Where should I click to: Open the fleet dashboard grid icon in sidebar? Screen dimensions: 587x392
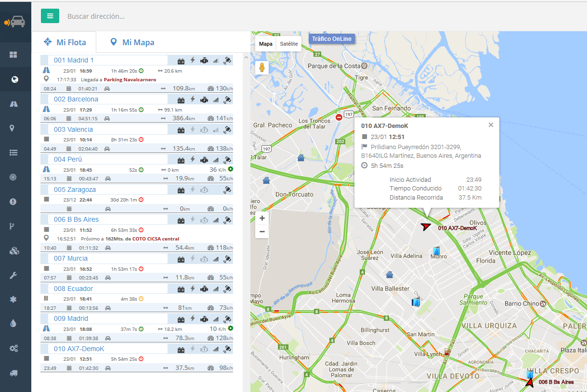coord(14,54)
